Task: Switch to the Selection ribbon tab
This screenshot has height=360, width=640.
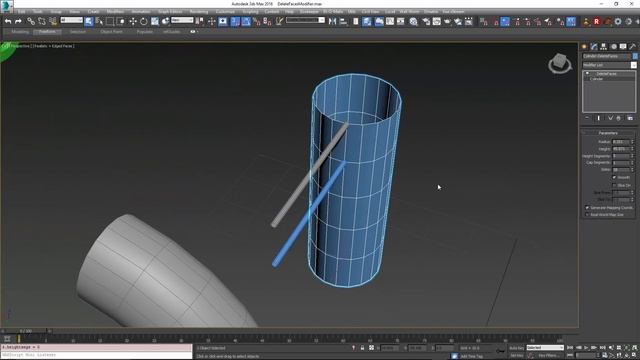Action: pos(78,31)
